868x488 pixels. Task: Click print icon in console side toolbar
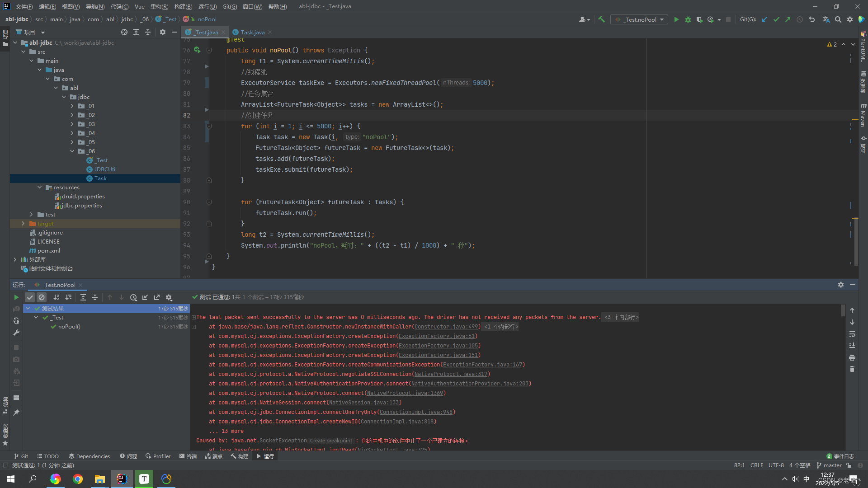coord(852,357)
